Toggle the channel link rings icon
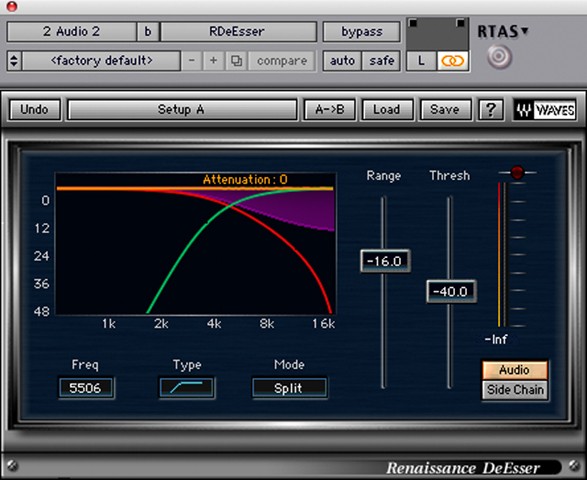The height and width of the screenshot is (480, 587). tap(453, 61)
